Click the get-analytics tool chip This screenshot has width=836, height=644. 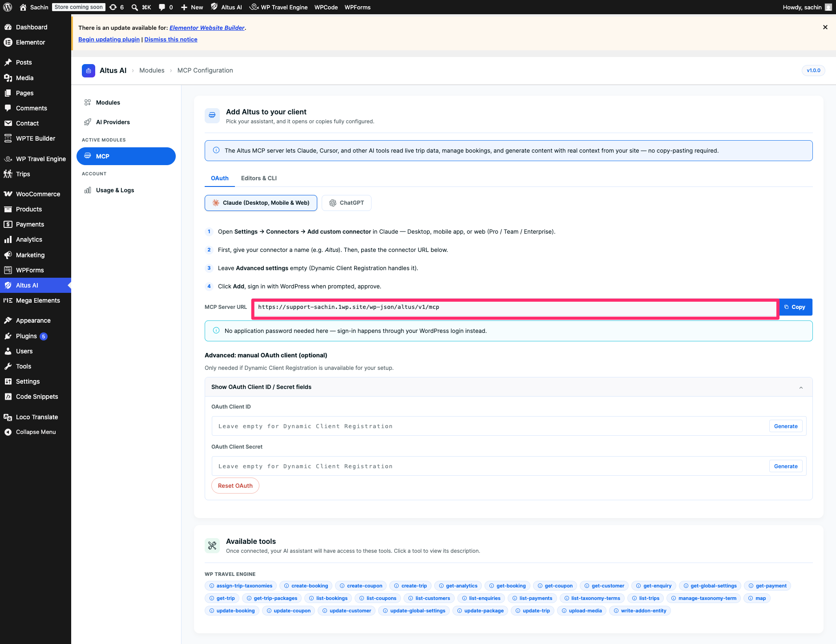(458, 586)
